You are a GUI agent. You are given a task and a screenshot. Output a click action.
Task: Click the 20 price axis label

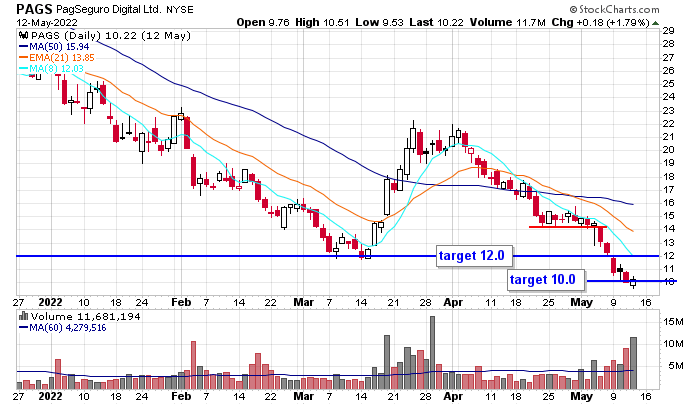coord(668,150)
